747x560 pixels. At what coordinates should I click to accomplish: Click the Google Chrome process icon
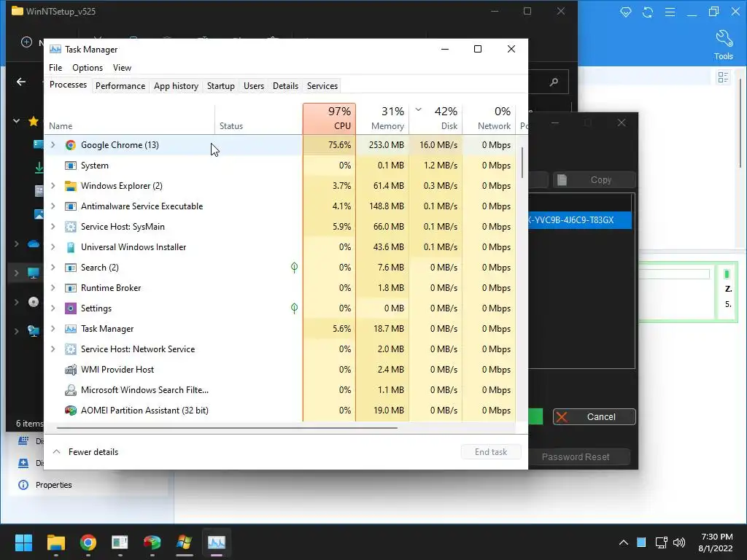[x=71, y=145]
